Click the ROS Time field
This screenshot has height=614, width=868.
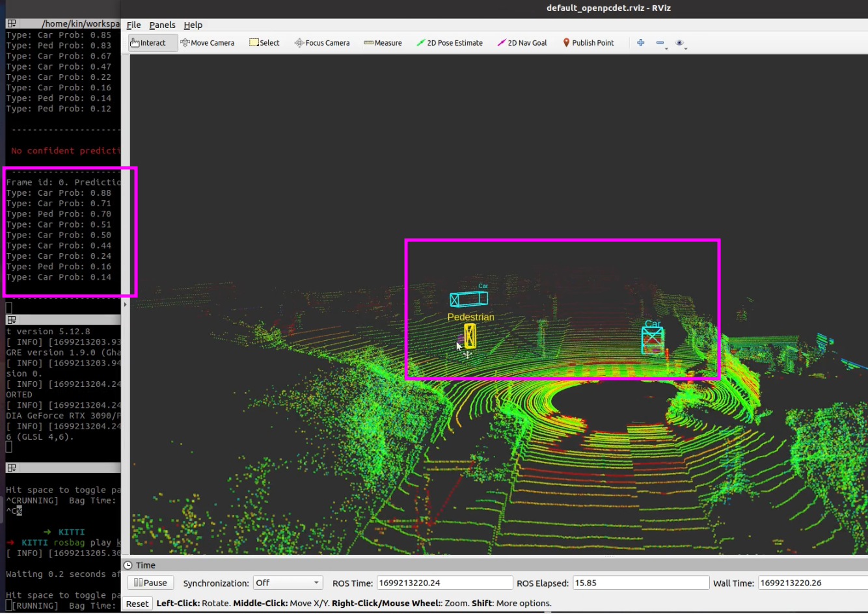[x=444, y=583]
